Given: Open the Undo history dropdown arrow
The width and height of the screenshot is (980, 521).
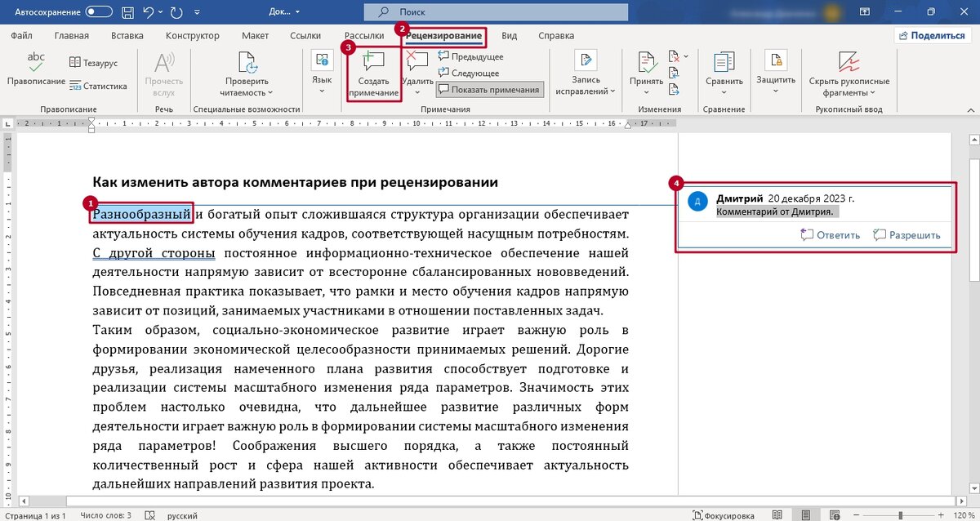Looking at the screenshot, I should [163, 12].
